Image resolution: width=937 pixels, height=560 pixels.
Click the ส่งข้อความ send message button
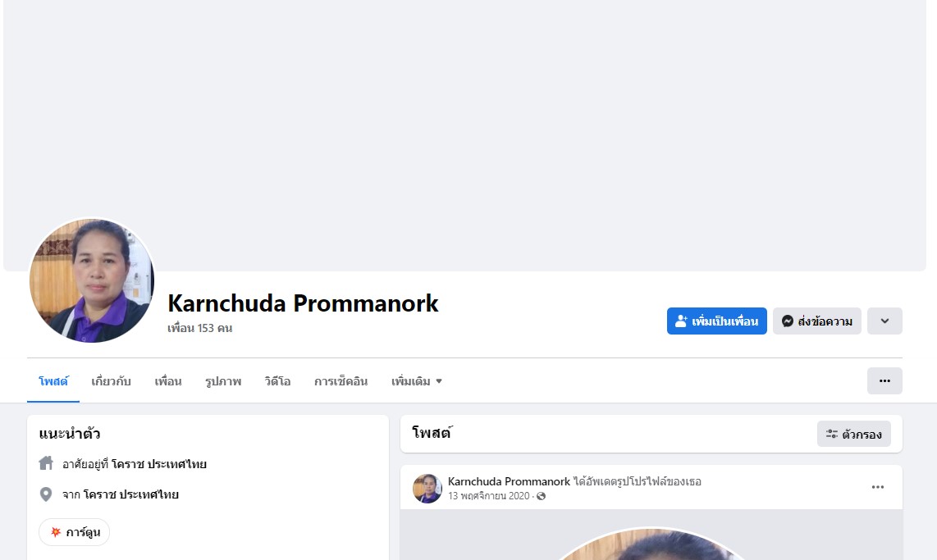817,321
